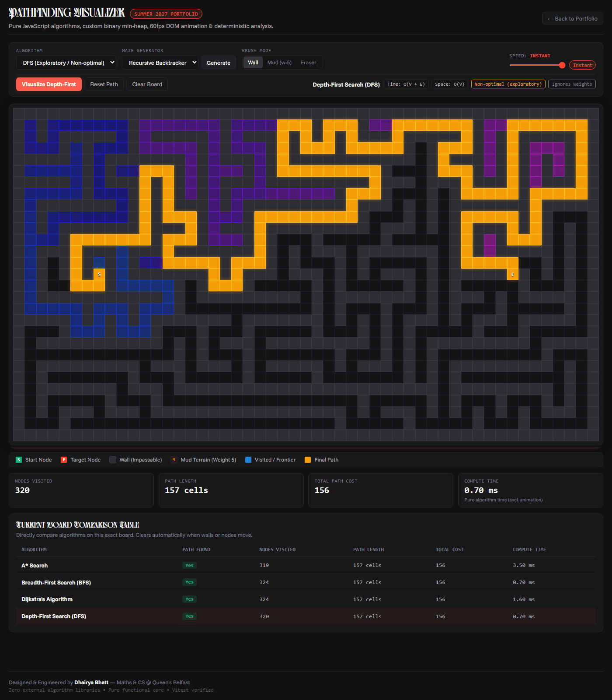Switch brush mode to Eraser

[x=308, y=63]
